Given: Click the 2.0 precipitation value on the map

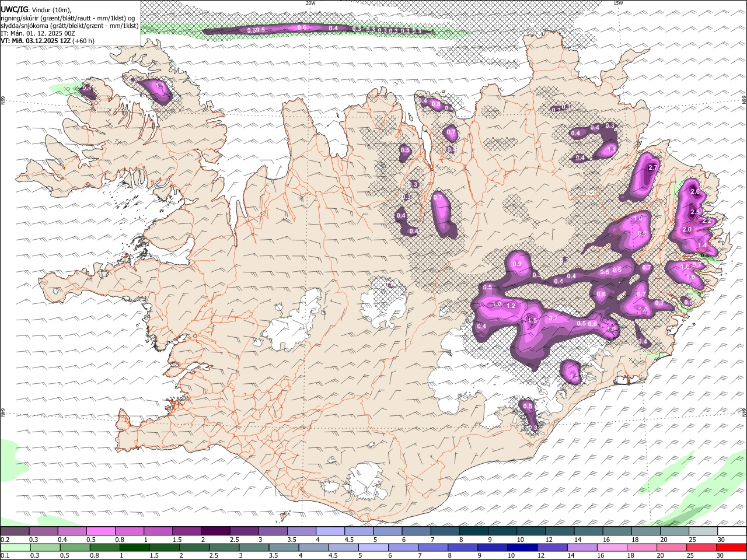Looking at the screenshot, I should 687,230.
